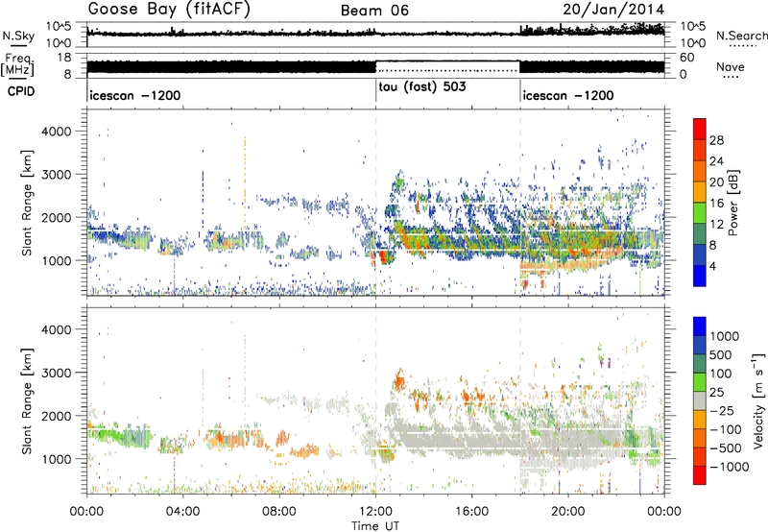The height and width of the screenshot is (532, 768).
Task: Click the "12:00" time tick label
Action: (375, 512)
